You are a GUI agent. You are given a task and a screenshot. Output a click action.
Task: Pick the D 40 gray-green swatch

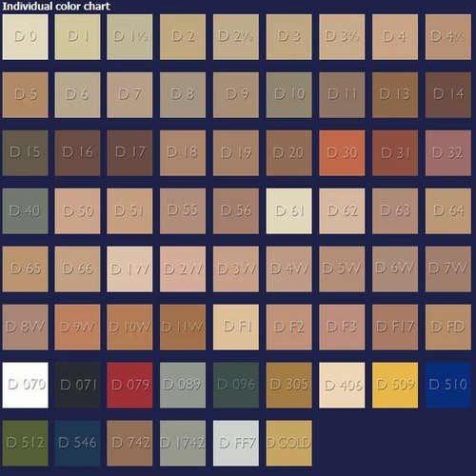[26, 211]
